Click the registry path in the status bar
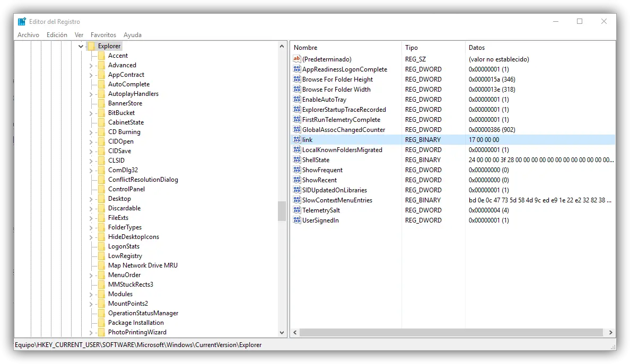Viewport: 630px width, 364px height. click(138, 345)
